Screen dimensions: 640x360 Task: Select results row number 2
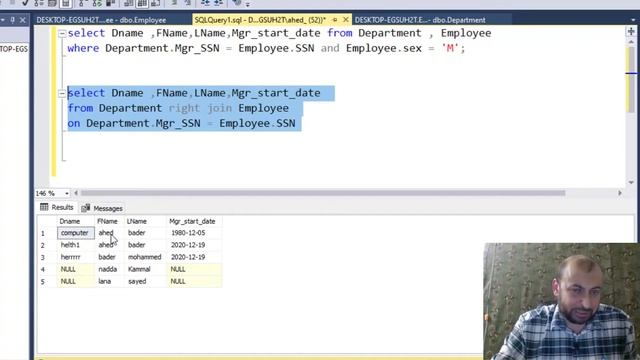(x=47, y=245)
